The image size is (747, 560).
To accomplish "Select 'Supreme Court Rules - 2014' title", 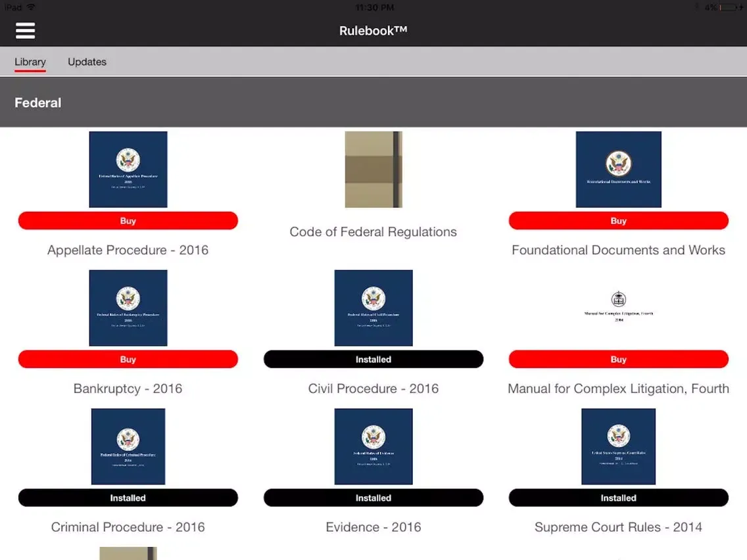I will click(x=618, y=527).
